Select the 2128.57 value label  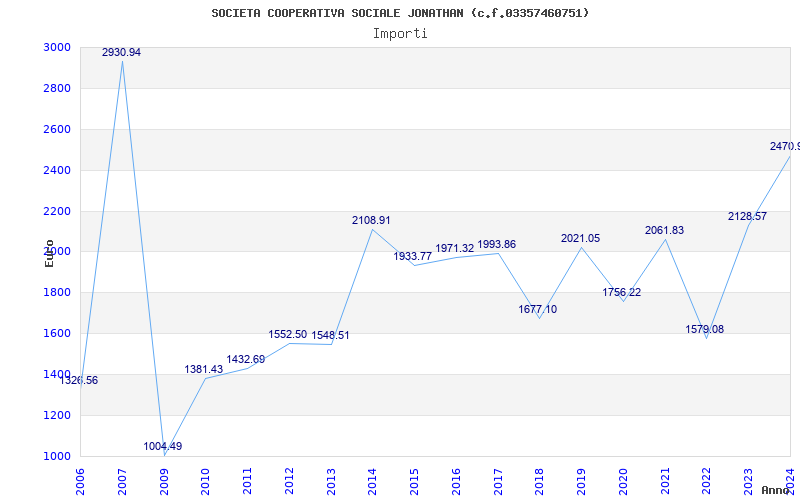pos(747,217)
